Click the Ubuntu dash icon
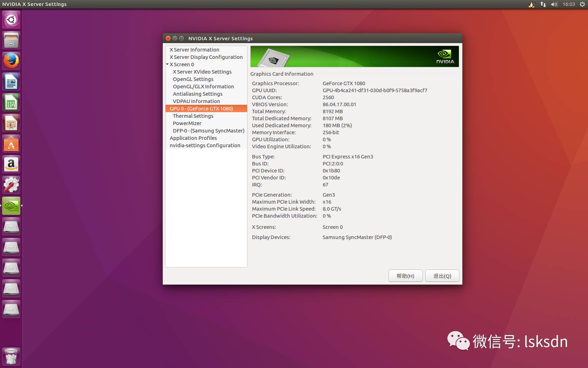Viewport: 588px width, 368px height. [x=11, y=20]
